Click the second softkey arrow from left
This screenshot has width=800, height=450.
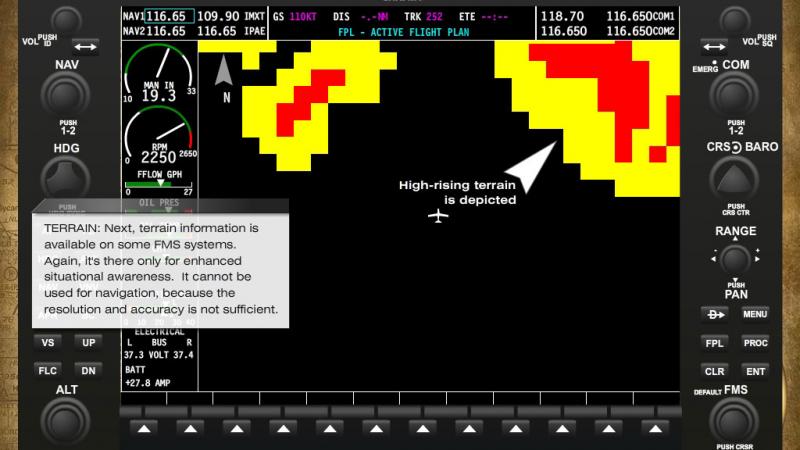(x=190, y=429)
